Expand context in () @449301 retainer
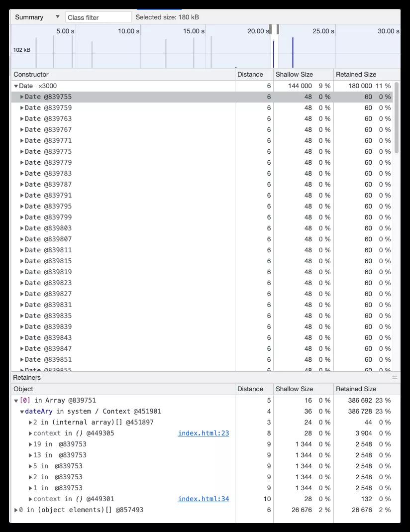This screenshot has height=532, width=410. click(30, 499)
